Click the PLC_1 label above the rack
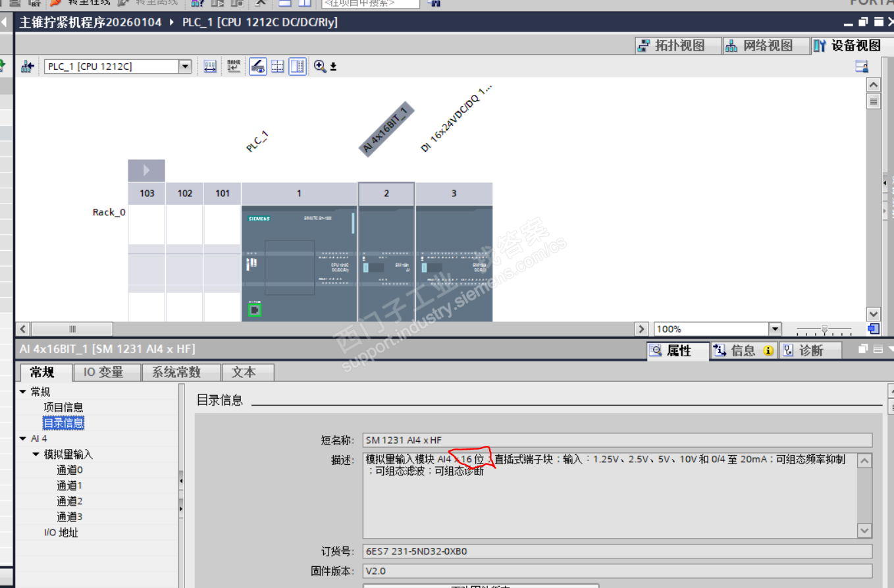 [257, 142]
